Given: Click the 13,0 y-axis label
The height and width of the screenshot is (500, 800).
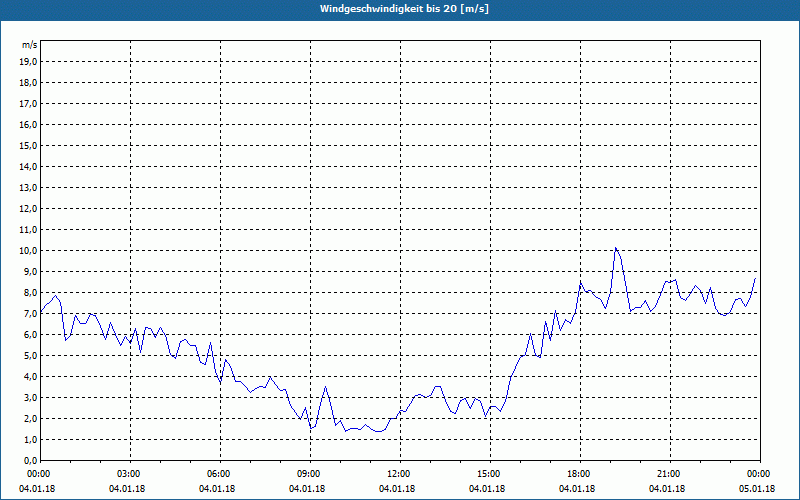Looking at the screenshot, I should coord(29,187).
